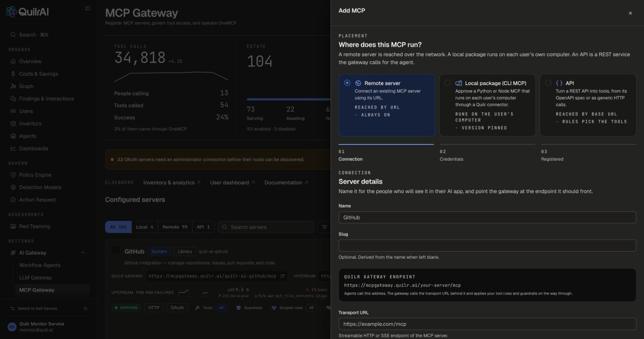Open the sidebar Search ⌘K box

click(x=48, y=35)
